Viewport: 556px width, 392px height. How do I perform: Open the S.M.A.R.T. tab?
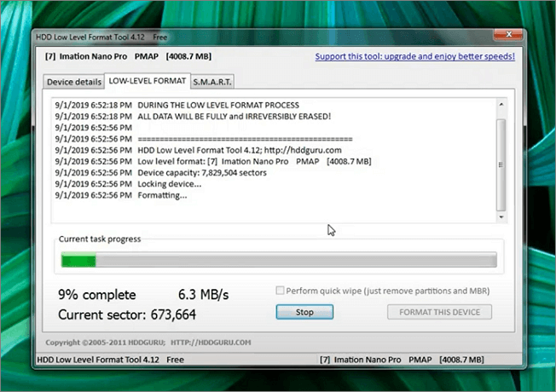pyautogui.click(x=211, y=82)
